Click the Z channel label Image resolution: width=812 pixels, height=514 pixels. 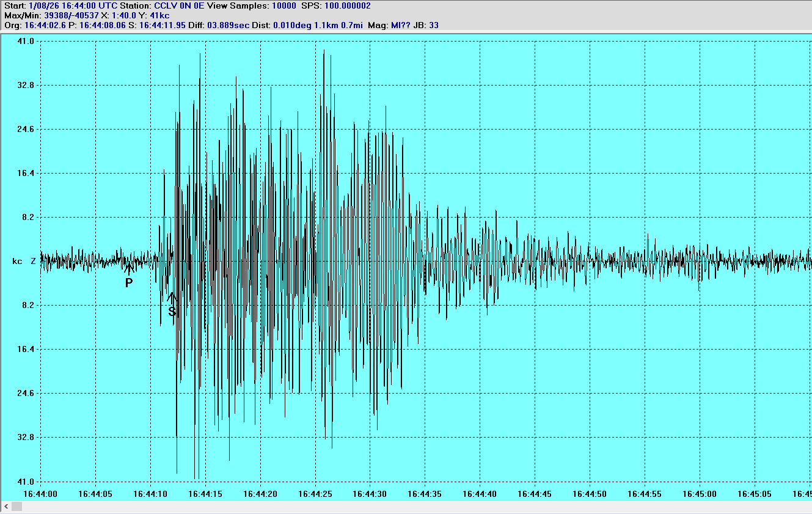pyautogui.click(x=34, y=262)
